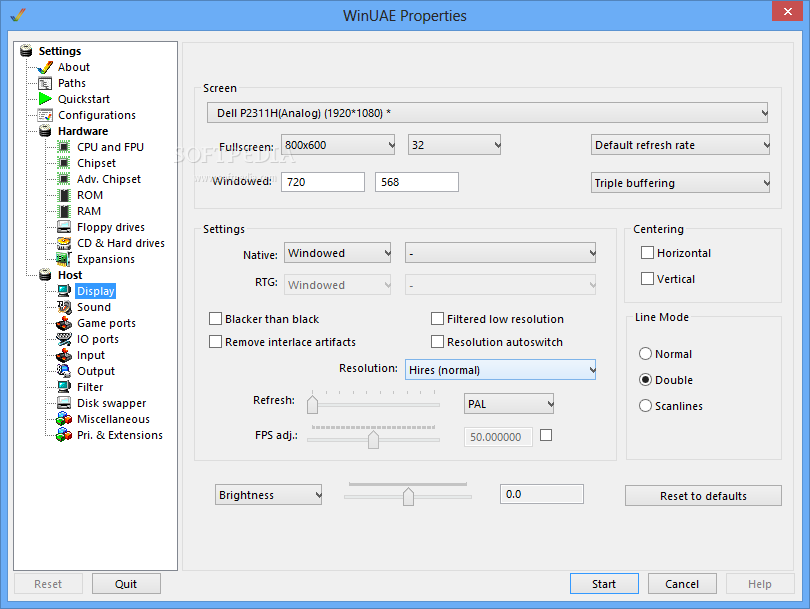Click the brightness value field showing 0.0
Image resolution: width=810 pixels, height=609 pixels.
pos(542,494)
